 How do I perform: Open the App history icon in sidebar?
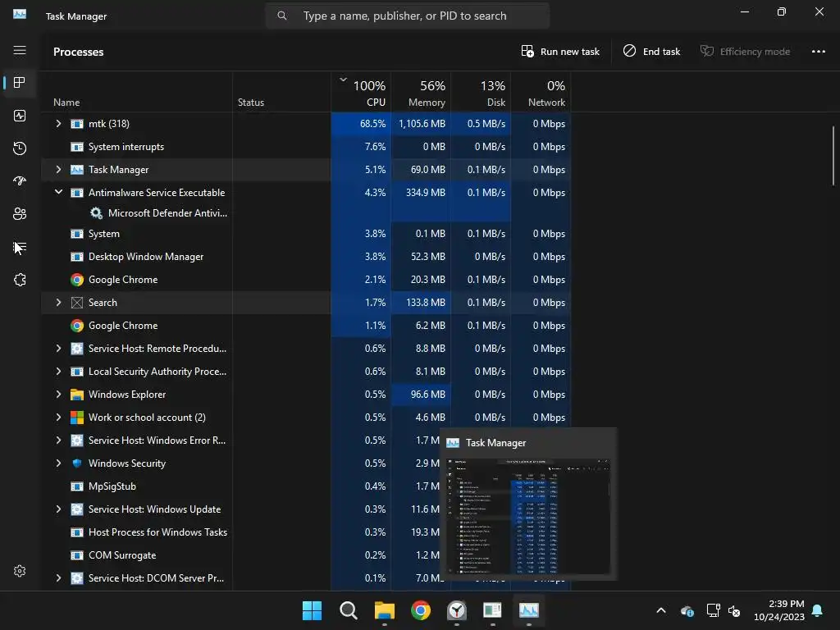[x=20, y=148]
